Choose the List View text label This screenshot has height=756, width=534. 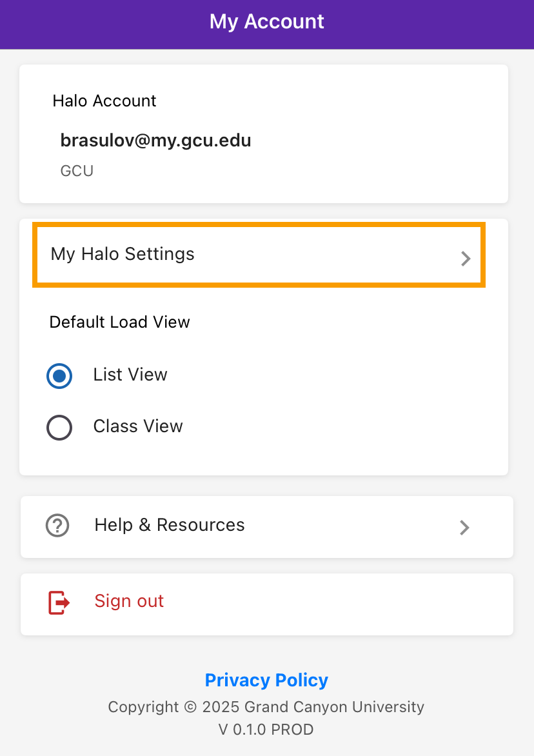[x=130, y=375]
